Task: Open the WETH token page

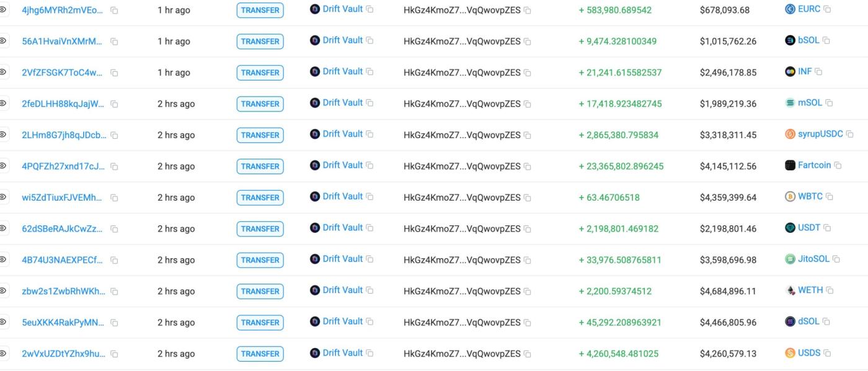Action: (x=810, y=290)
